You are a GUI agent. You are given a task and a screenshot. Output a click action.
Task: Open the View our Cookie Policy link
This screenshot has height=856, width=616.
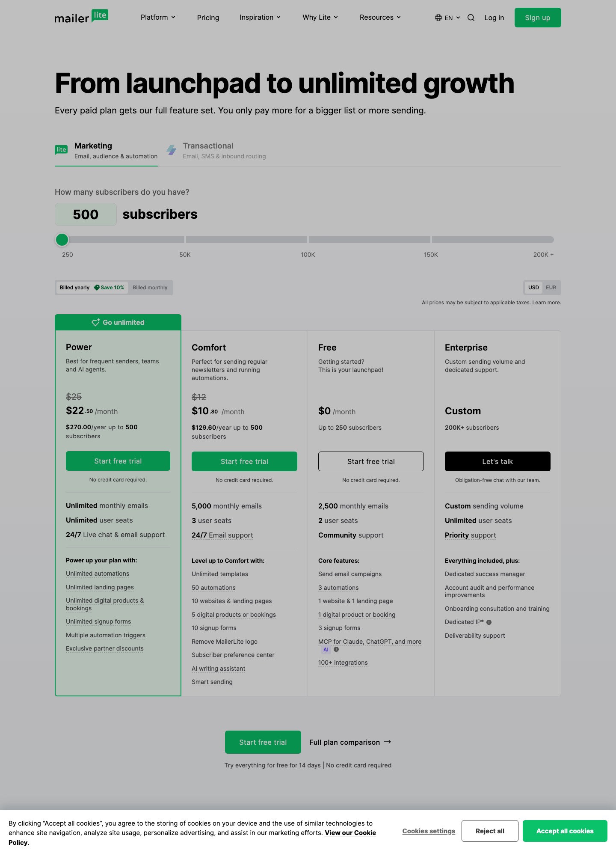[x=350, y=833]
